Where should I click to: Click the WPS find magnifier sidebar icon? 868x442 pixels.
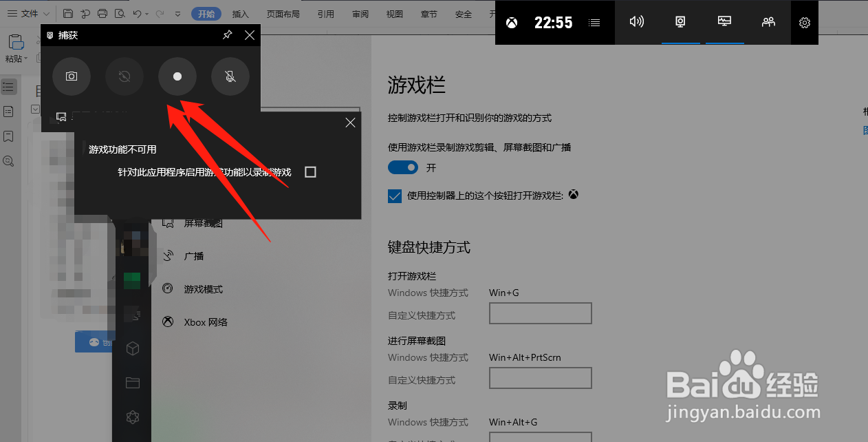pos(8,160)
